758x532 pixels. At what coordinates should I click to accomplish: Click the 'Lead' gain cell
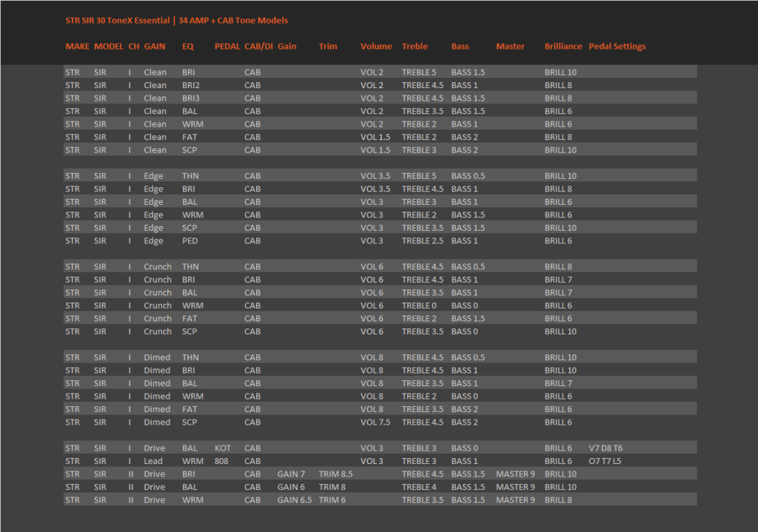tap(153, 462)
